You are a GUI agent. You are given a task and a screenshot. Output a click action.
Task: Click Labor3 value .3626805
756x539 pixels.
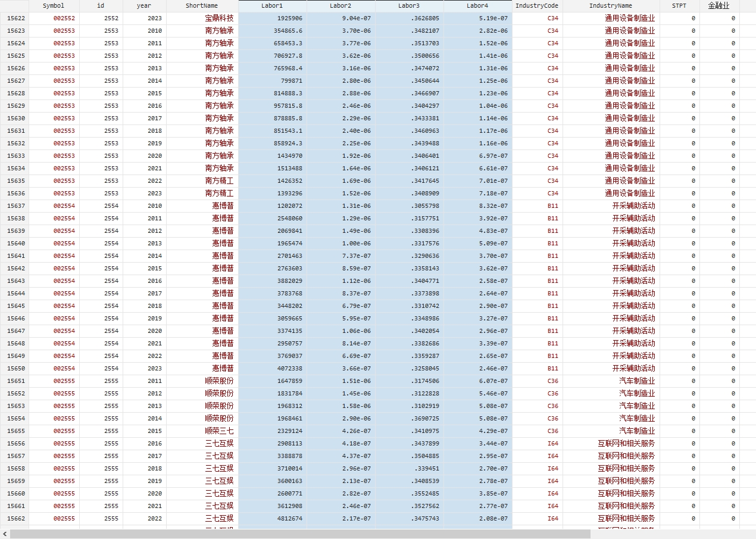425,18
